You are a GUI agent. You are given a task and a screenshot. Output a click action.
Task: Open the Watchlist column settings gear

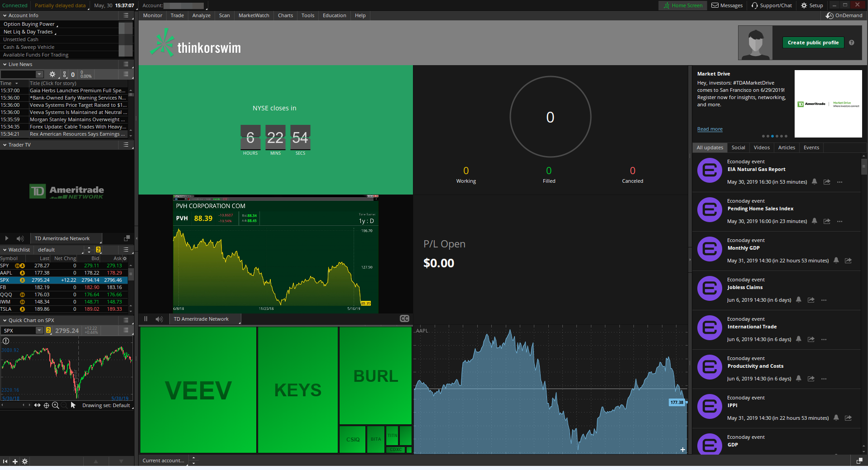[125, 258]
